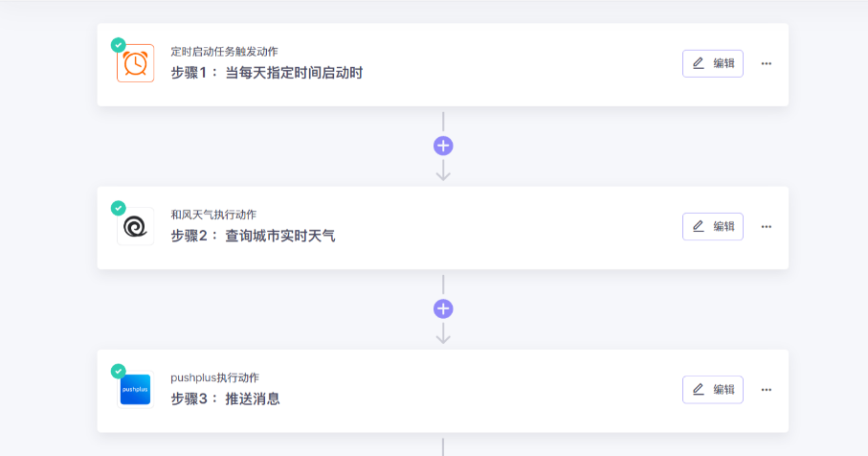Image resolution: width=868 pixels, height=456 pixels.
Task: Edit step 3 push message action
Action: pos(712,389)
